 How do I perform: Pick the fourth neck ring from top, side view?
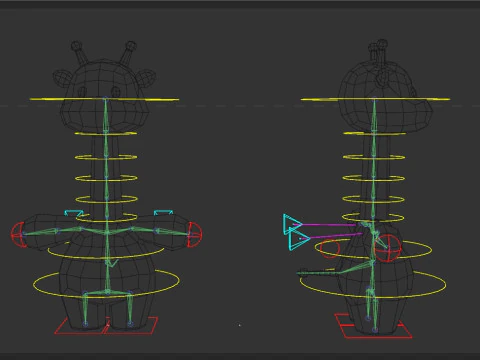pos(374,199)
